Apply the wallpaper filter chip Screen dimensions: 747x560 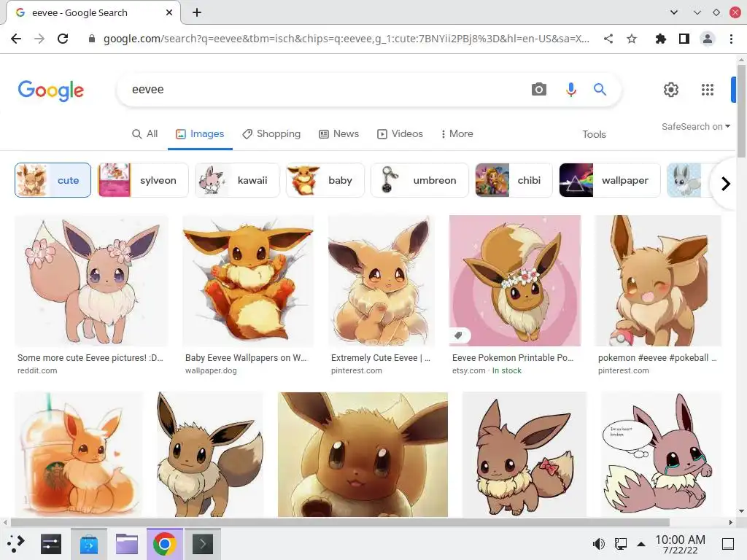610,180
